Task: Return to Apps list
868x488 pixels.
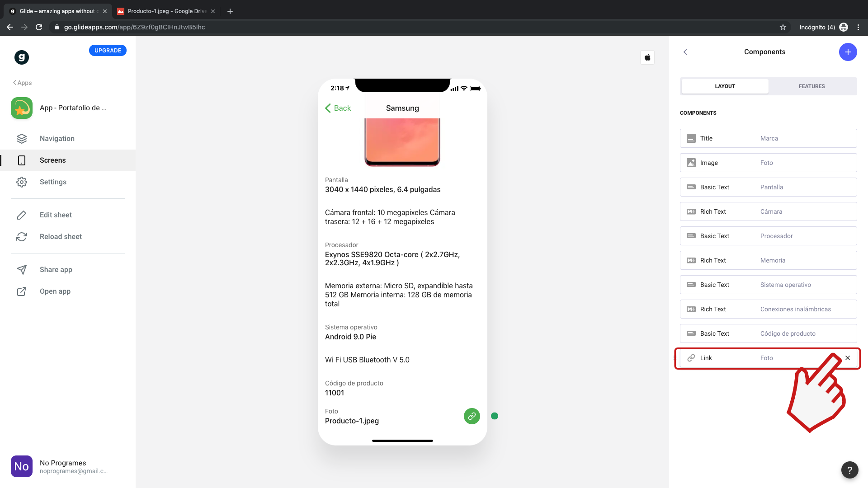Action: 23,83
